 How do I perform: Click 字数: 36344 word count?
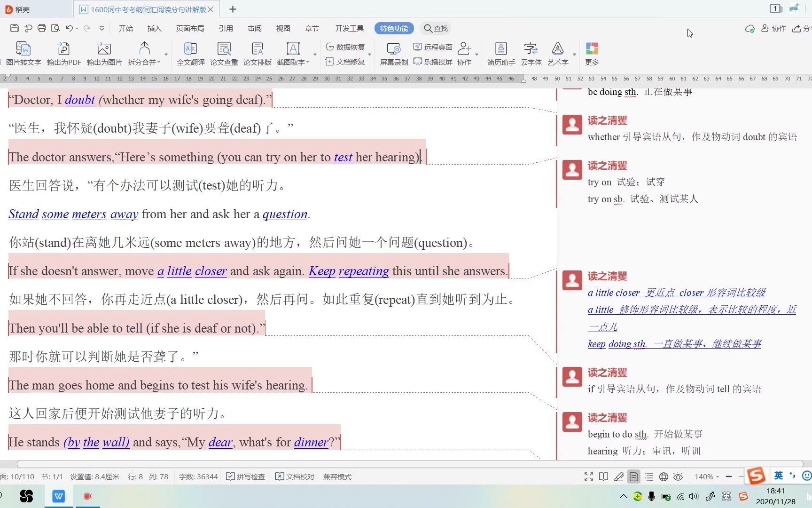click(x=198, y=476)
